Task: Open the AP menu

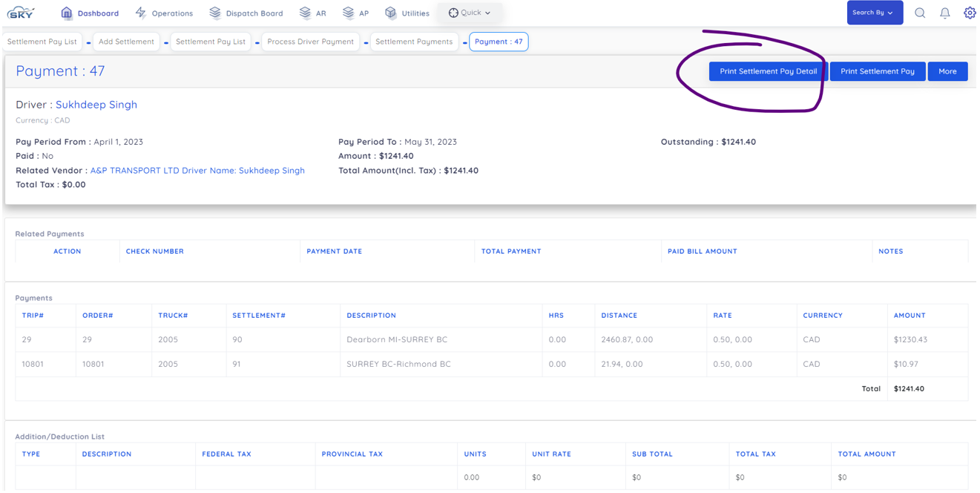Action: click(355, 13)
